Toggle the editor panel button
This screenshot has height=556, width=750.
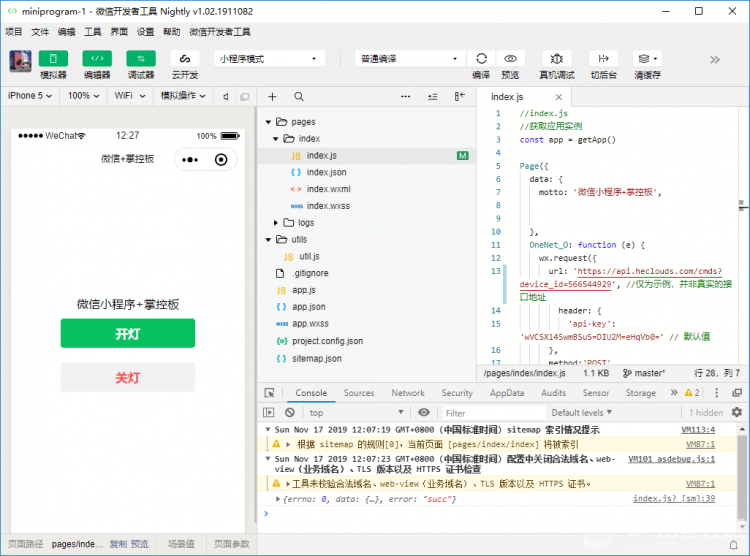coord(97,58)
